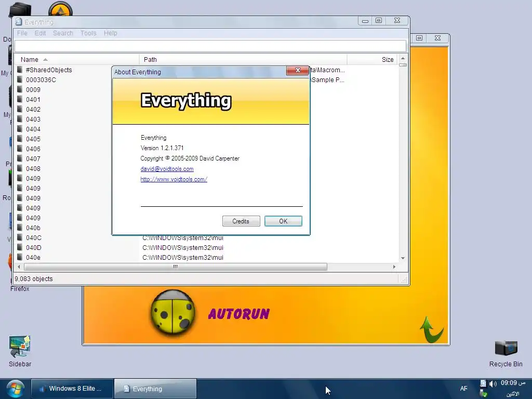The height and width of the screenshot is (399, 532).
Task: Open the Windows Start orb
Action: (x=15, y=389)
